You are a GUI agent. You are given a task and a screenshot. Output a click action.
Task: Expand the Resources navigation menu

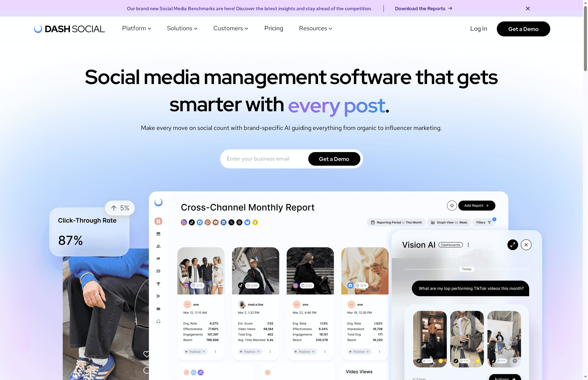315,28
